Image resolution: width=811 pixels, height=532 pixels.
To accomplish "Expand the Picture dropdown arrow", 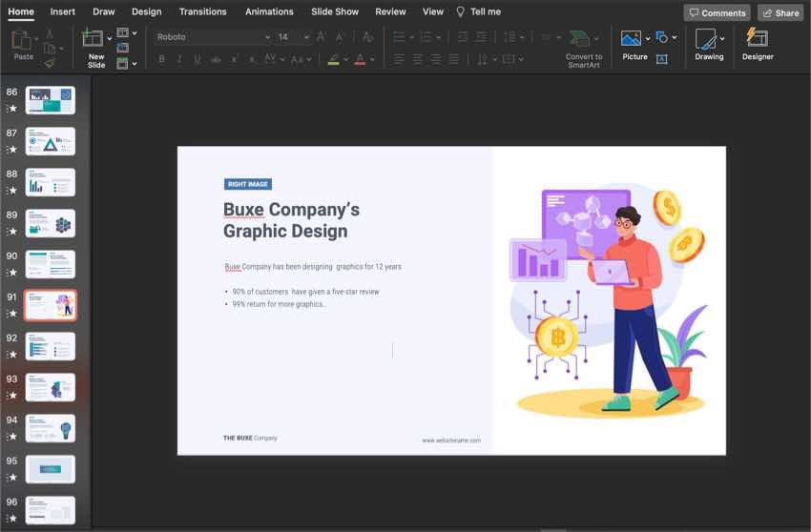I will (648, 39).
